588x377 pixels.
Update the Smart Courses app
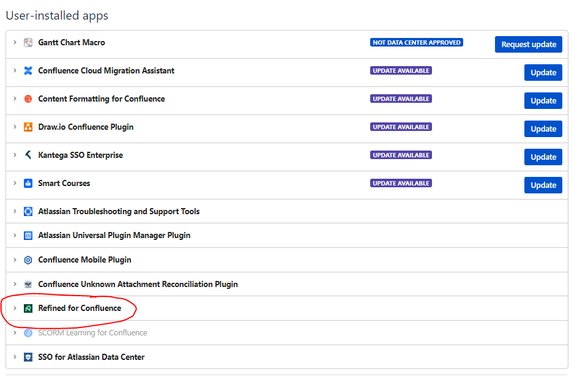pos(543,185)
